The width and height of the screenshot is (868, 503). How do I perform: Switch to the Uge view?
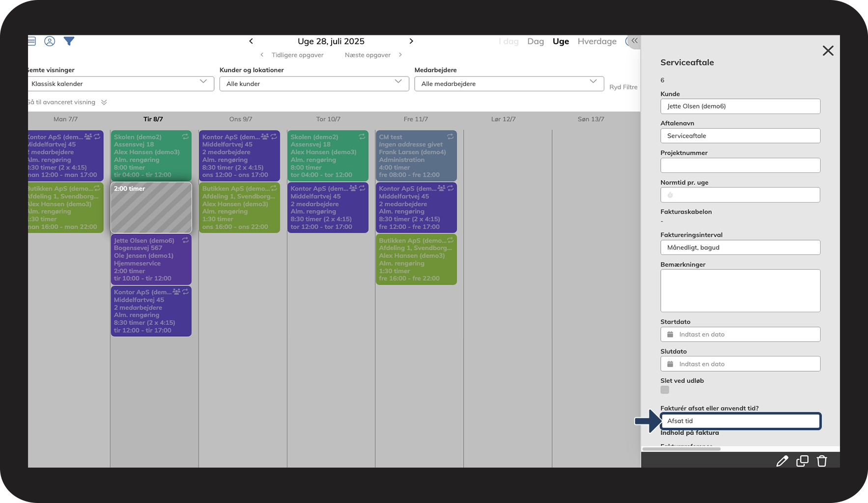560,41
